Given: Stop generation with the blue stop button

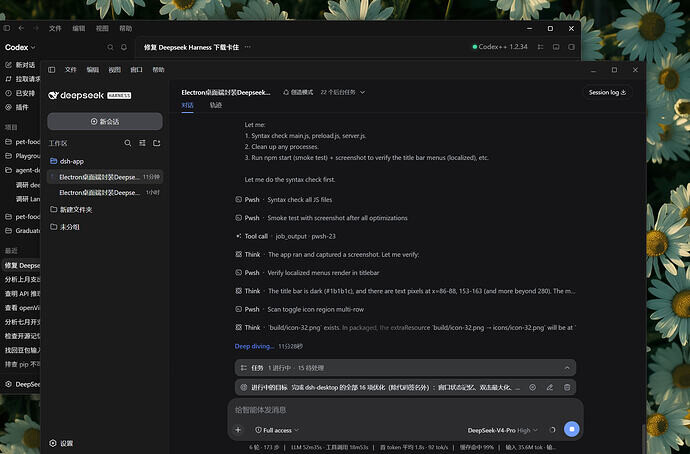Looking at the screenshot, I should click(572, 429).
